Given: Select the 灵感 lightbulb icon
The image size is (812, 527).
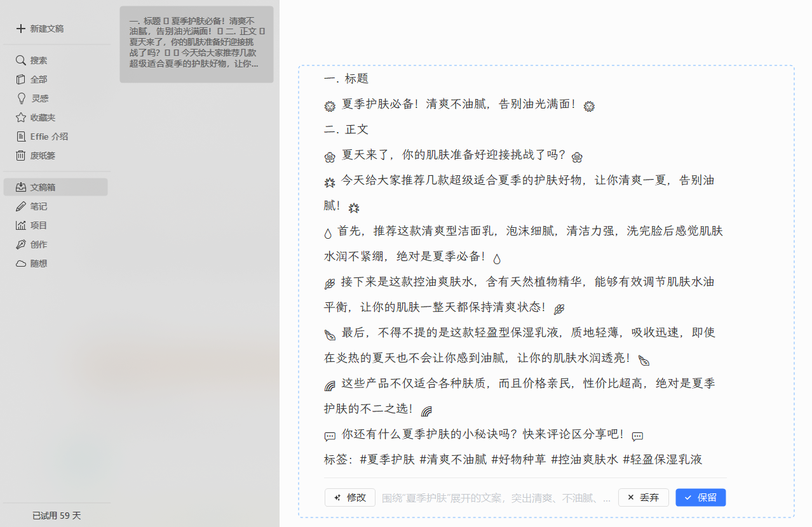Looking at the screenshot, I should click(21, 98).
